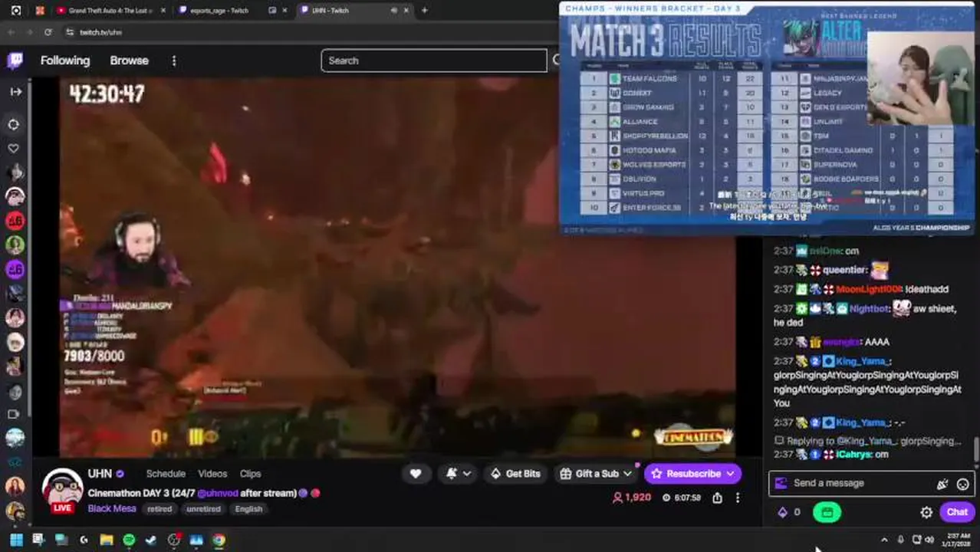Open the followed channels heart icon in sidebar
The width and height of the screenshot is (980, 552).
14,149
